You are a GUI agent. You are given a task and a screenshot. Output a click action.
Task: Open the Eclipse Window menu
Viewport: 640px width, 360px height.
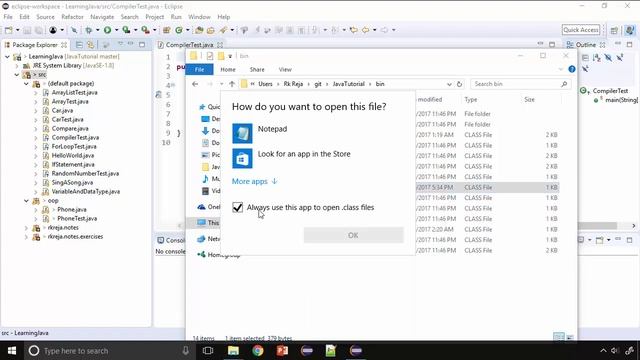point(199,17)
